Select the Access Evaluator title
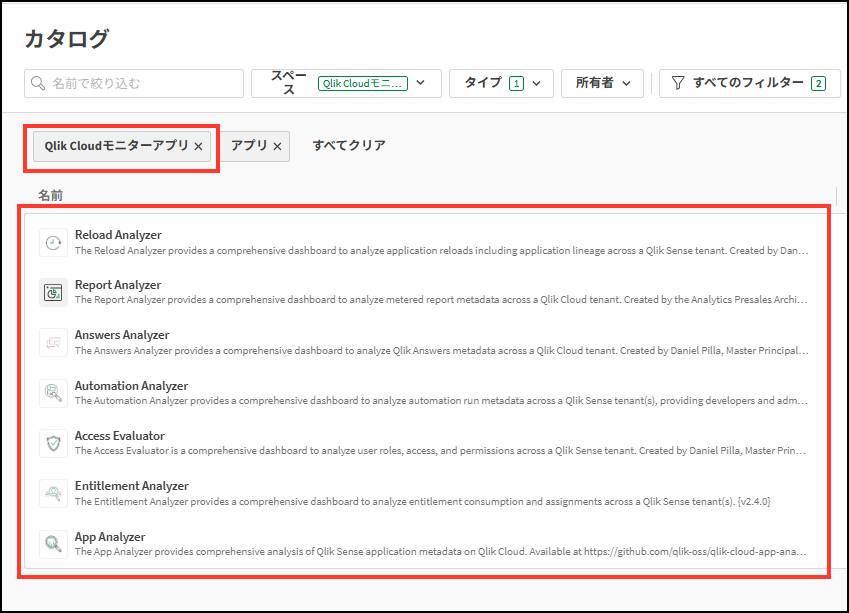 click(120, 436)
